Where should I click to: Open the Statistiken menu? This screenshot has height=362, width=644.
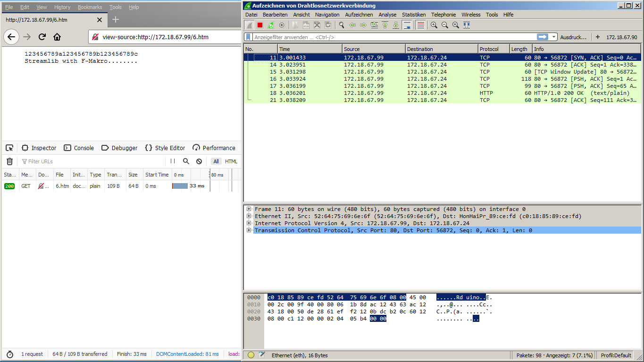coord(413,15)
